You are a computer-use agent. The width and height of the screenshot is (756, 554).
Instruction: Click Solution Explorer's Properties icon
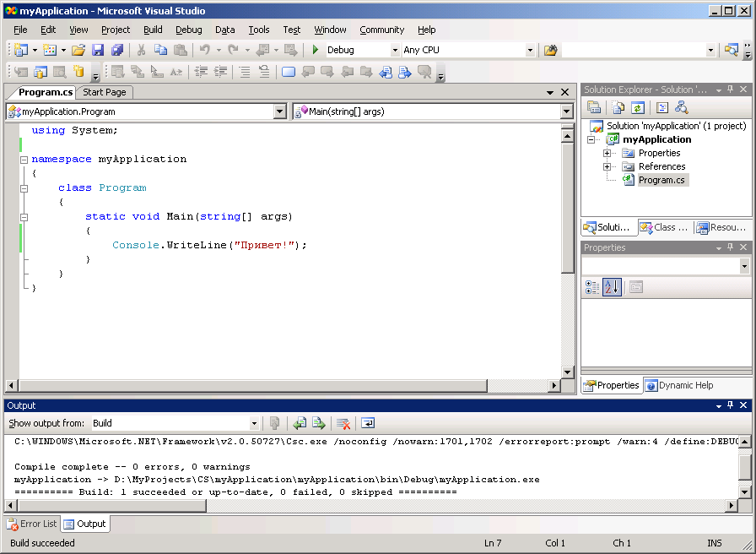[594, 107]
